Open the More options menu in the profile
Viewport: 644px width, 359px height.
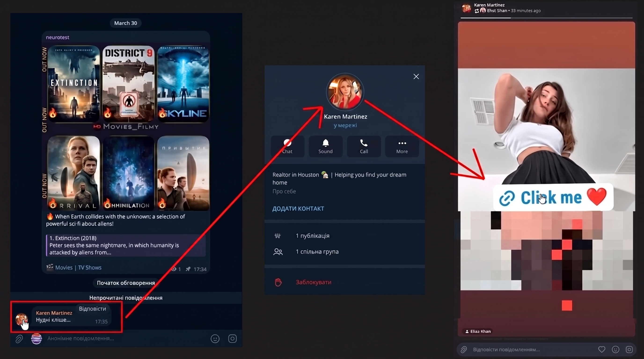[x=402, y=147]
